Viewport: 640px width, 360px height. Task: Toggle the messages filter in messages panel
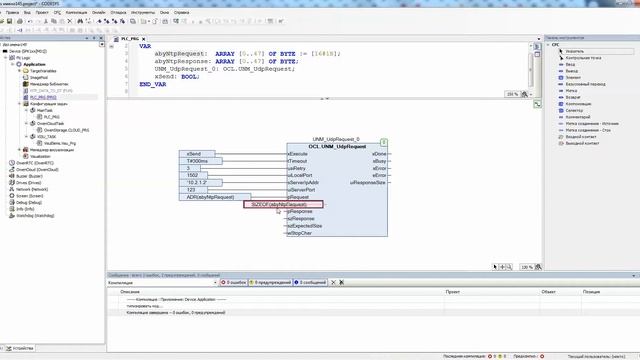tap(310, 282)
